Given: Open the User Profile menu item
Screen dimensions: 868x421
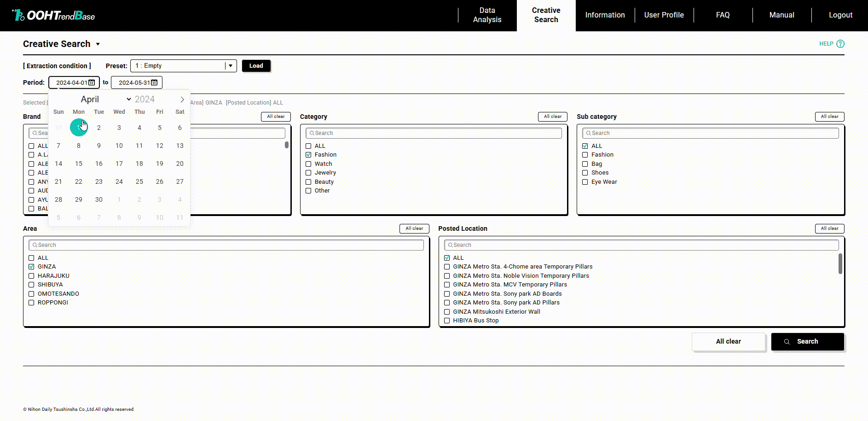Looking at the screenshot, I should [664, 15].
